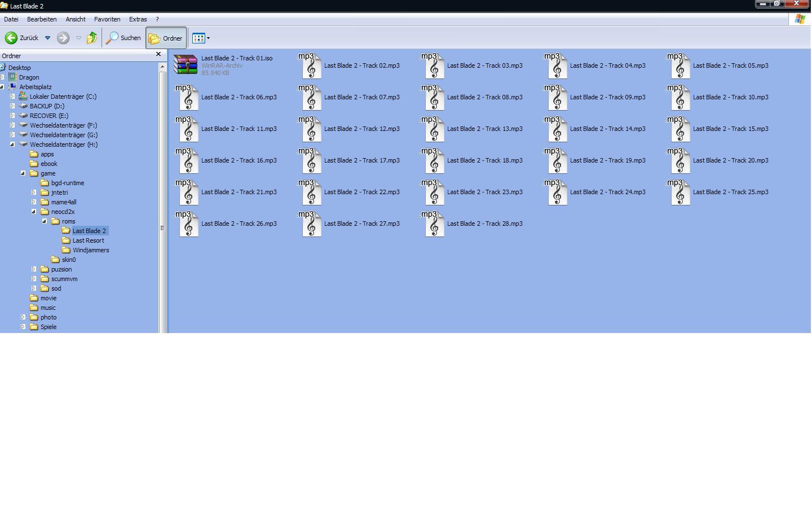Collapse the game folder node

tap(23, 173)
